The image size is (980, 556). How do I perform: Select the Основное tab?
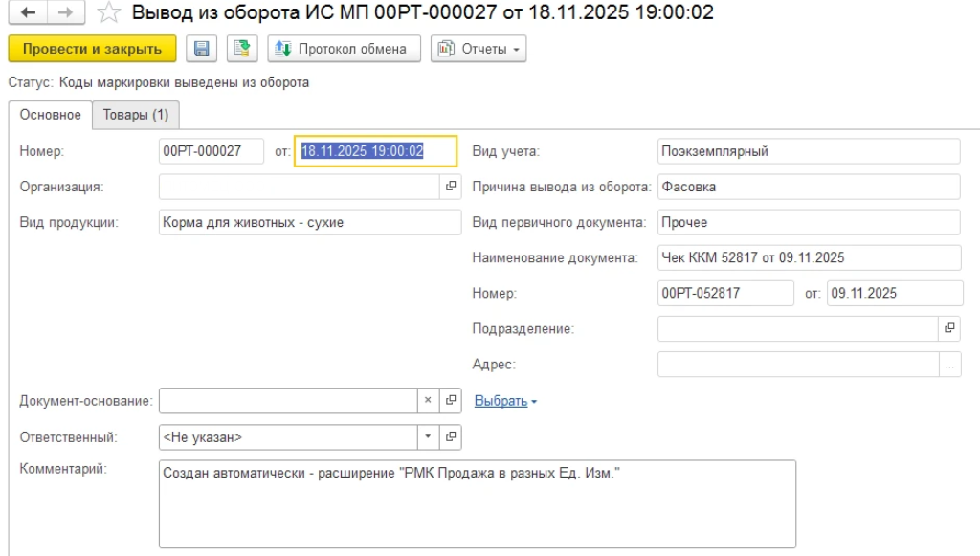(51, 115)
